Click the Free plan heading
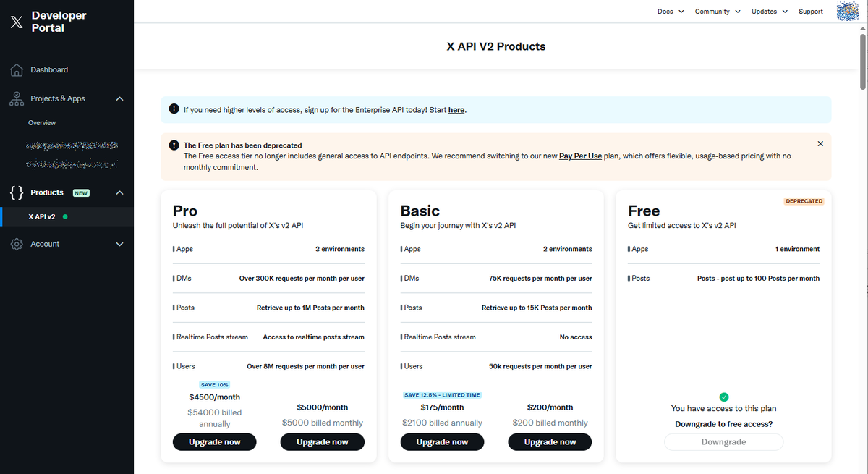Viewport: 868px width, 474px height. pos(644,211)
